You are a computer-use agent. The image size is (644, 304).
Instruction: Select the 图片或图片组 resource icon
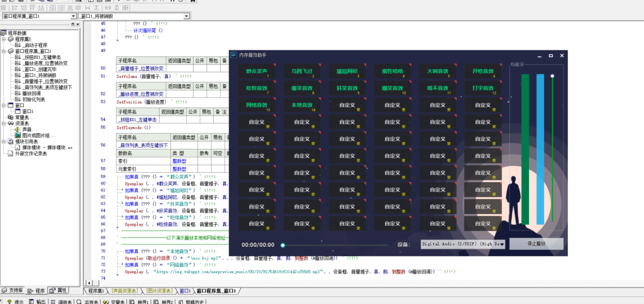point(18,135)
